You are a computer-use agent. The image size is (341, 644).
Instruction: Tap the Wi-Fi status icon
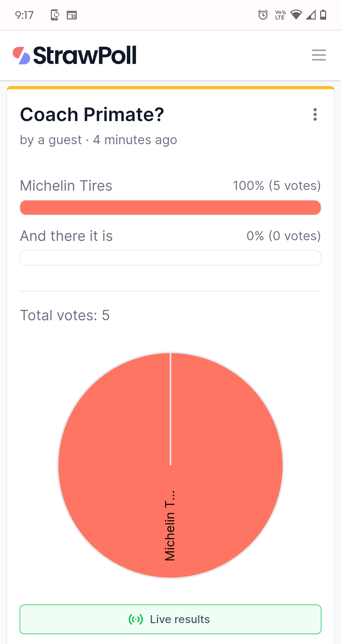point(296,15)
